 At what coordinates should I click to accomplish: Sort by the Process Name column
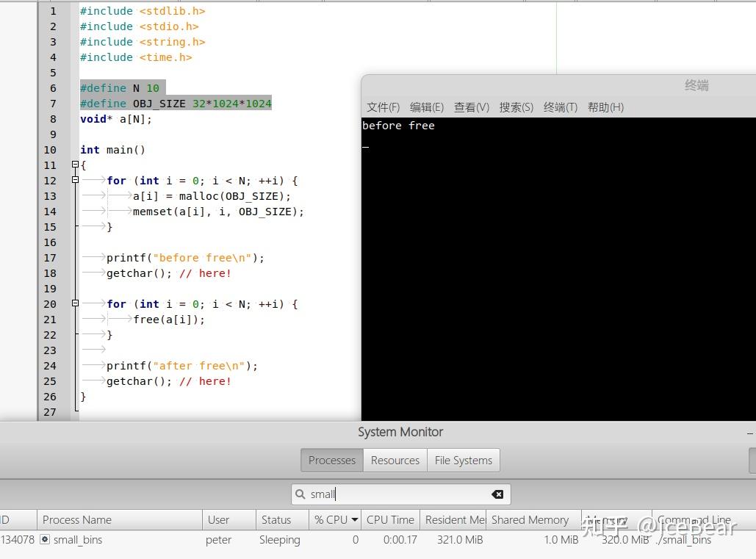pyautogui.click(x=120, y=520)
